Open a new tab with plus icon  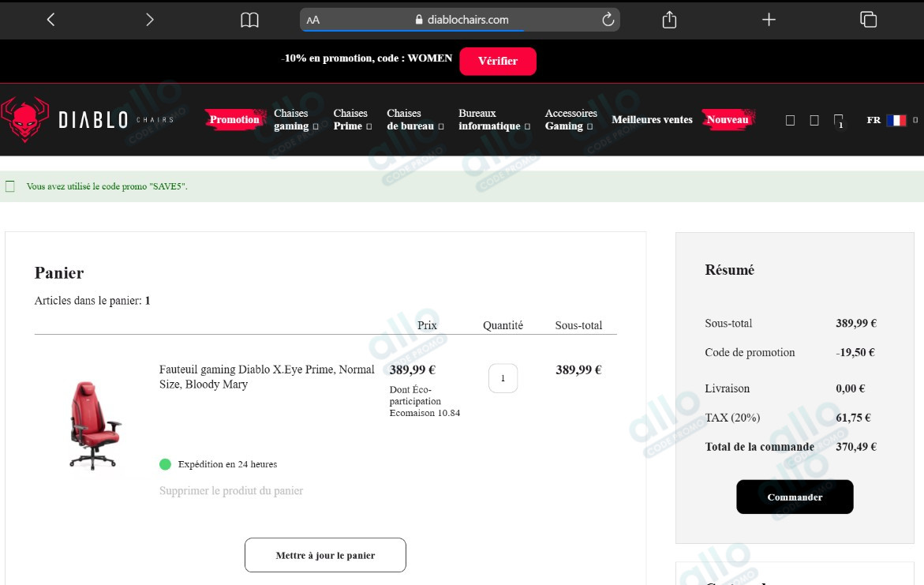[769, 20]
